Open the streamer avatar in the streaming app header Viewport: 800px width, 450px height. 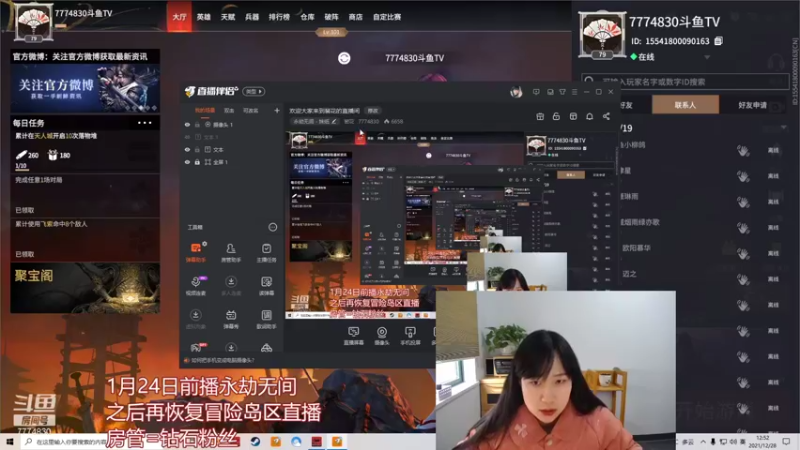516,92
